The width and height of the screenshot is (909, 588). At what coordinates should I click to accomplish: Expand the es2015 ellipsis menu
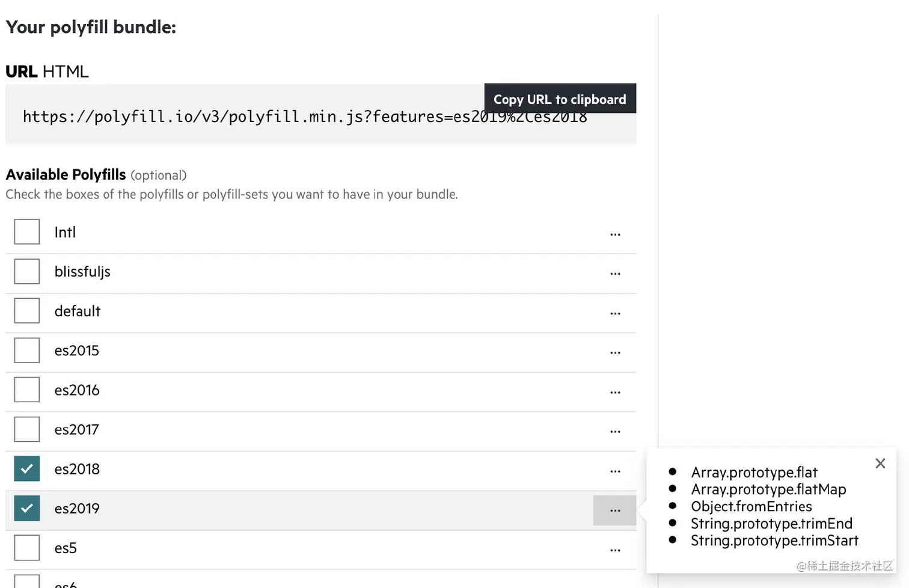pos(615,353)
